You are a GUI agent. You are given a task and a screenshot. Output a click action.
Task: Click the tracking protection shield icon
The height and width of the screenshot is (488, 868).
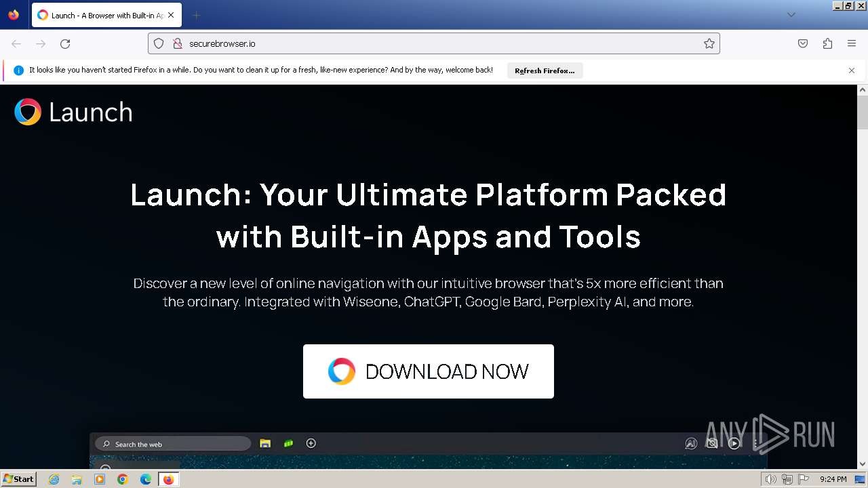(x=159, y=43)
